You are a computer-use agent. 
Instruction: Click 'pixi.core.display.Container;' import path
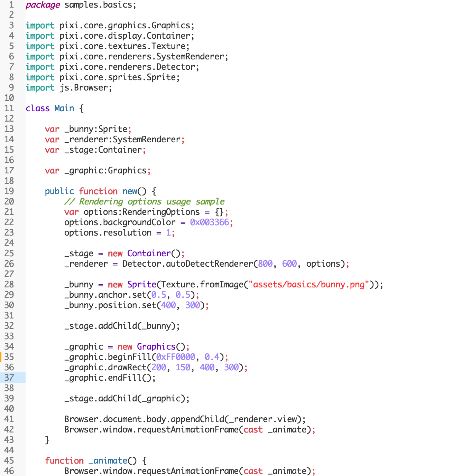click(127, 36)
